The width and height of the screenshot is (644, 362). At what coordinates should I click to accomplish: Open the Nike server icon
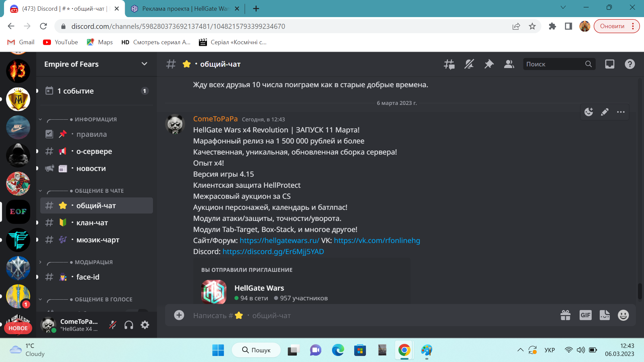coord(18,127)
